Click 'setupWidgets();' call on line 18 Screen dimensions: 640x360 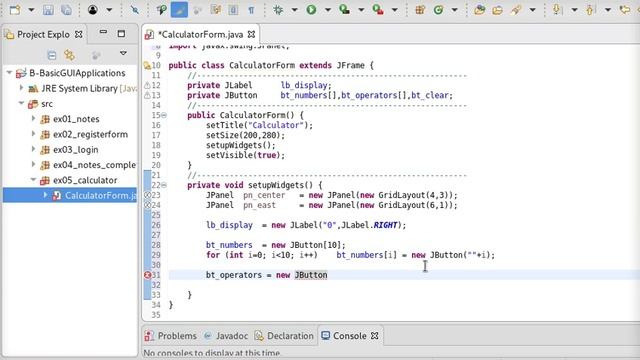pyautogui.click(x=241, y=145)
